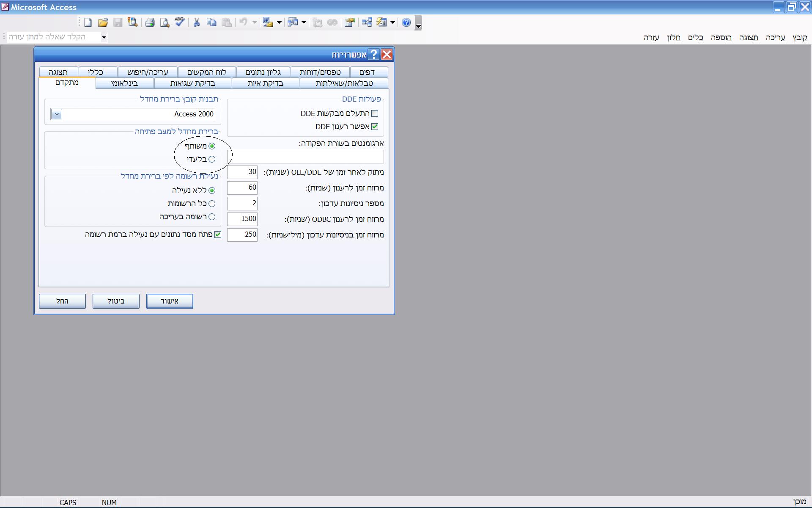
Task: Switch to the כללי tab
Action: click(x=96, y=72)
